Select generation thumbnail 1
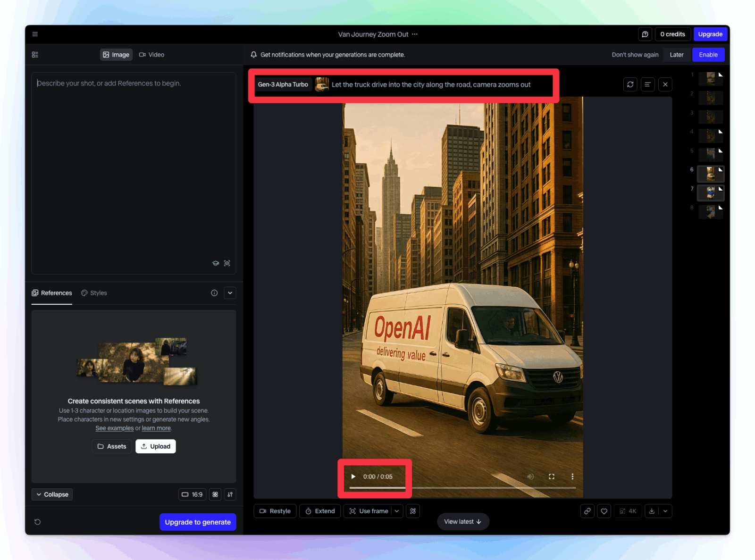 (711, 78)
